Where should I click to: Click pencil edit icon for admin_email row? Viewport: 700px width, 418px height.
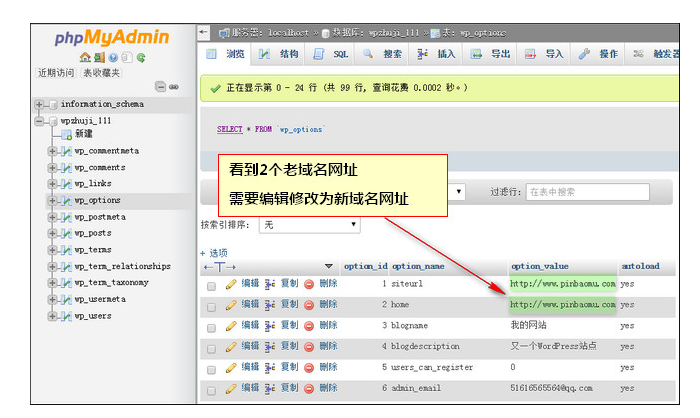coord(231,389)
